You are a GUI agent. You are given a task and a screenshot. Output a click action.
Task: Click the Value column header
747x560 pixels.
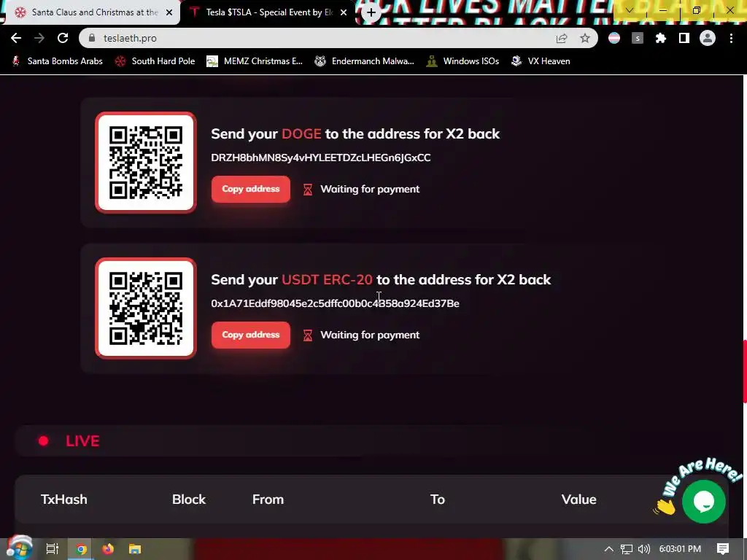(x=578, y=499)
